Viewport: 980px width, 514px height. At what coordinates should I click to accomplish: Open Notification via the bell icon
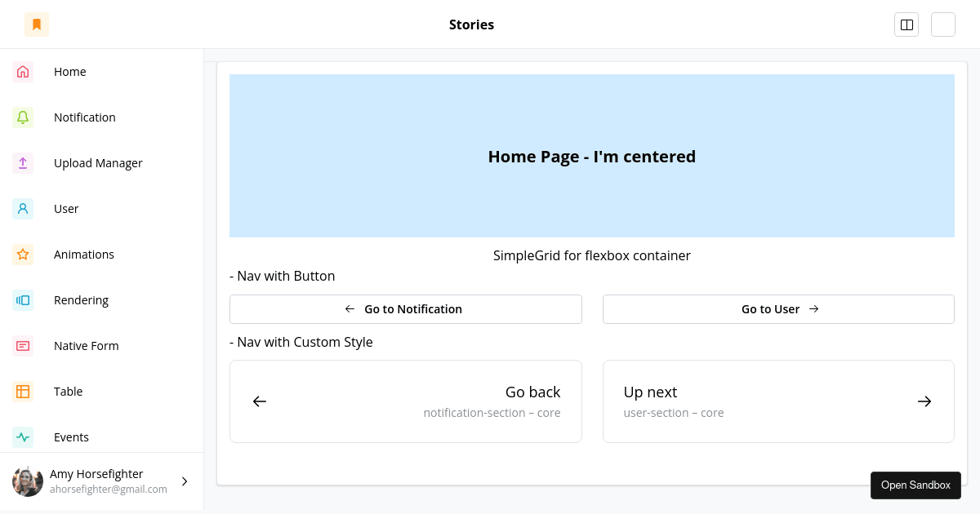(x=23, y=117)
